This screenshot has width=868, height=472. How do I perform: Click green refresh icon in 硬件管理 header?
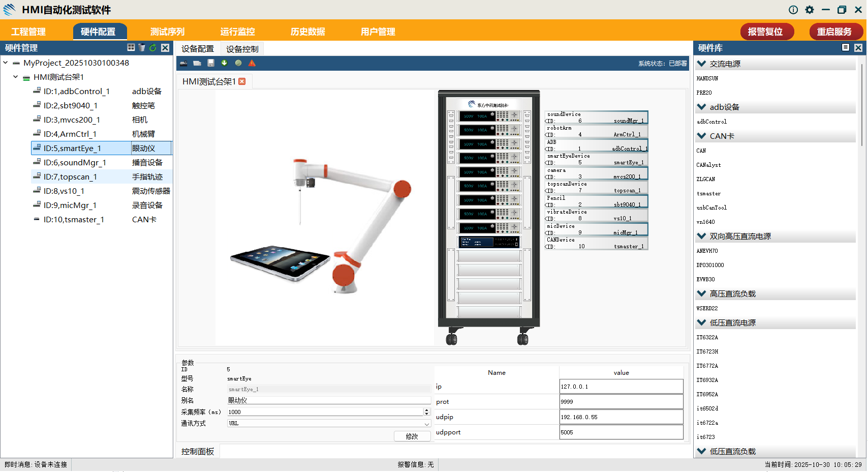[153, 48]
